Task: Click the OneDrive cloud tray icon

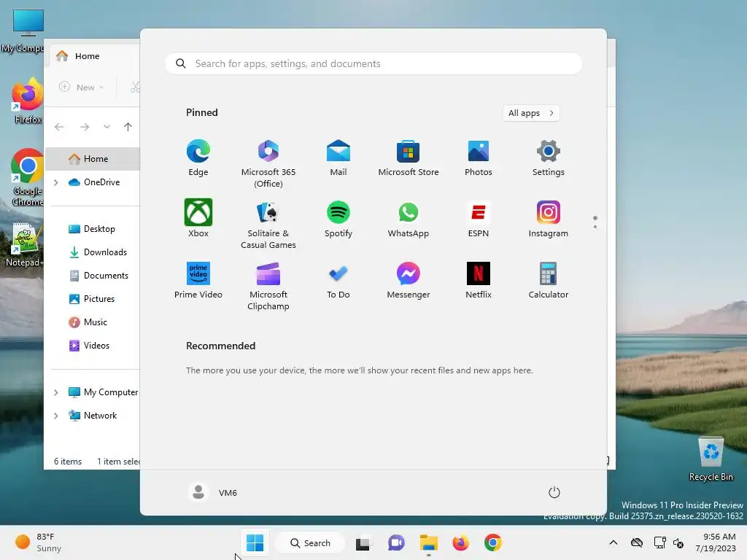Action: [x=637, y=542]
